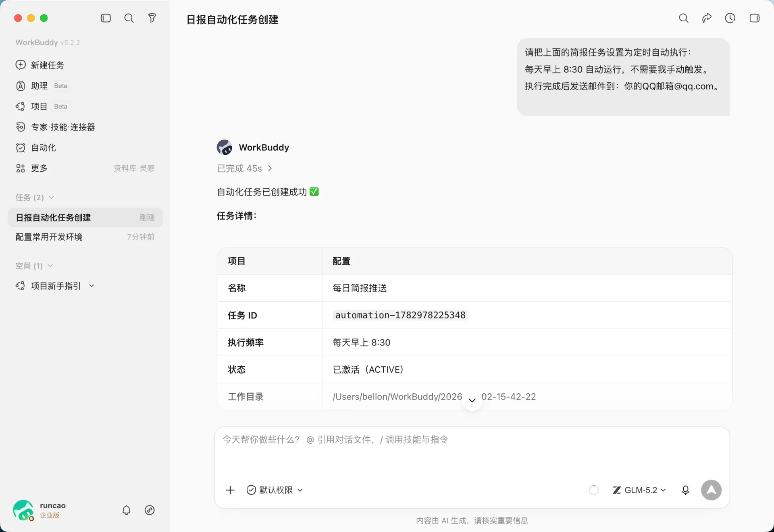The width and height of the screenshot is (774, 532).
Task: Open sidebar search magnifier icon
Action: [129, 18]
